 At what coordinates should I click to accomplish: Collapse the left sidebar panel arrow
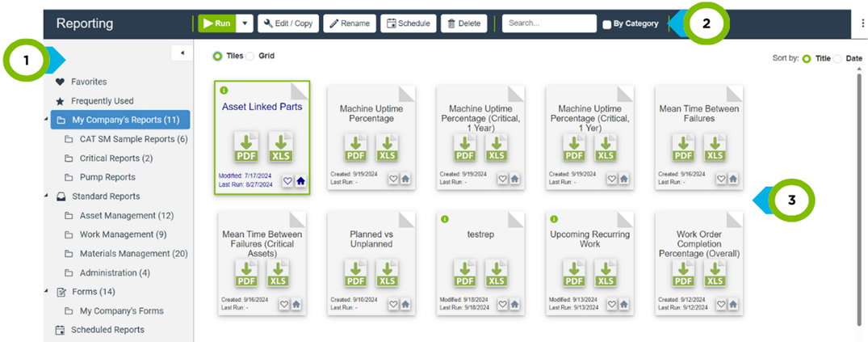(182, 53)
